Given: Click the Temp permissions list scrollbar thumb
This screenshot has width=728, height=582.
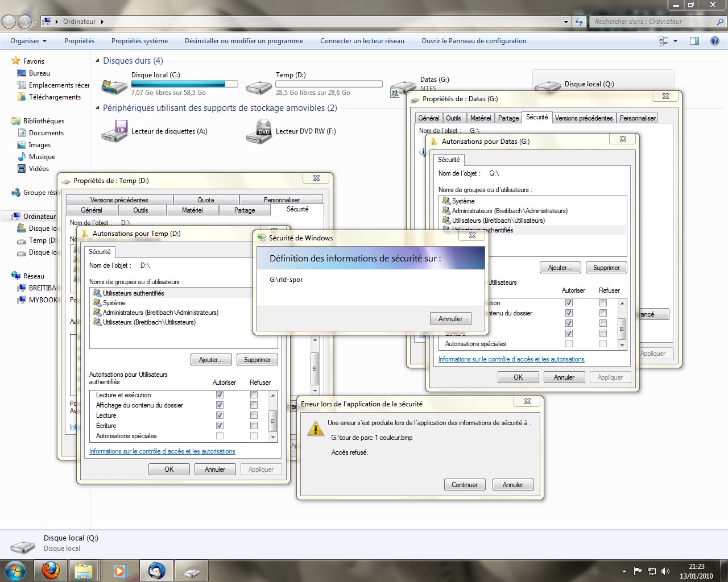Looking at the screenshot, I should point(272,421).
